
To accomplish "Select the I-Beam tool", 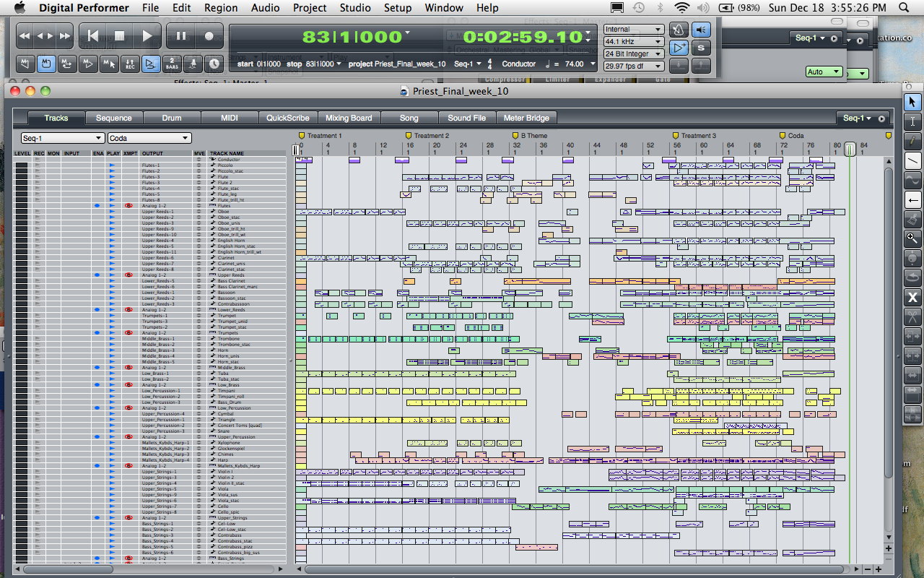I will pos(912,121).
